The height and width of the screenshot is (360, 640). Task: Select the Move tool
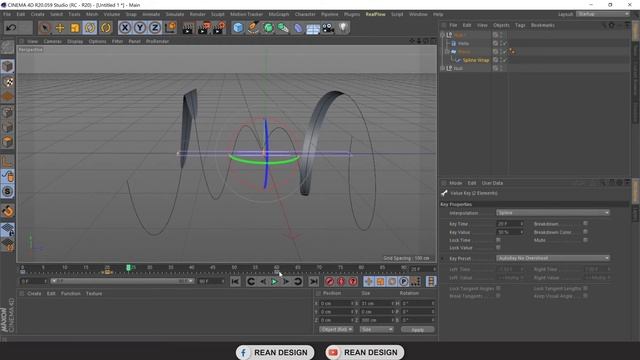pyautogui.click(x=60, y=28)
